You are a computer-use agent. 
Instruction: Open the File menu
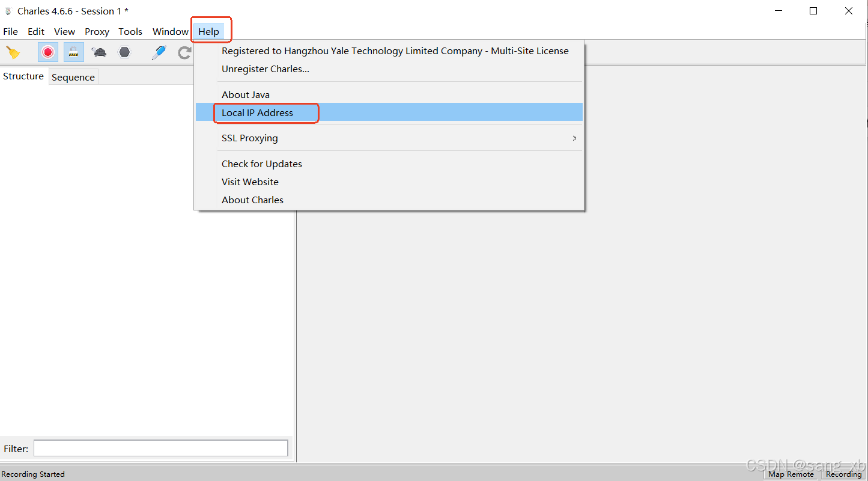click(x=11, y=31)
